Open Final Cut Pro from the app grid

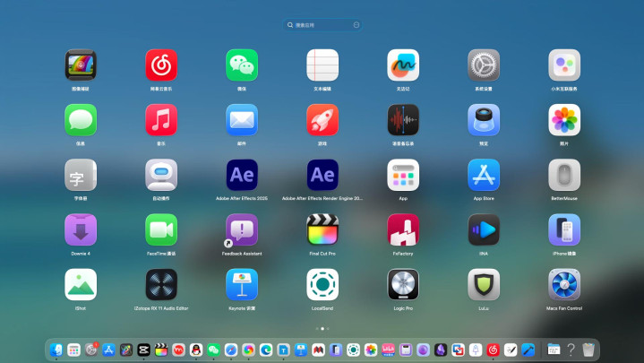pyautogui.click(x=322, y=230)
